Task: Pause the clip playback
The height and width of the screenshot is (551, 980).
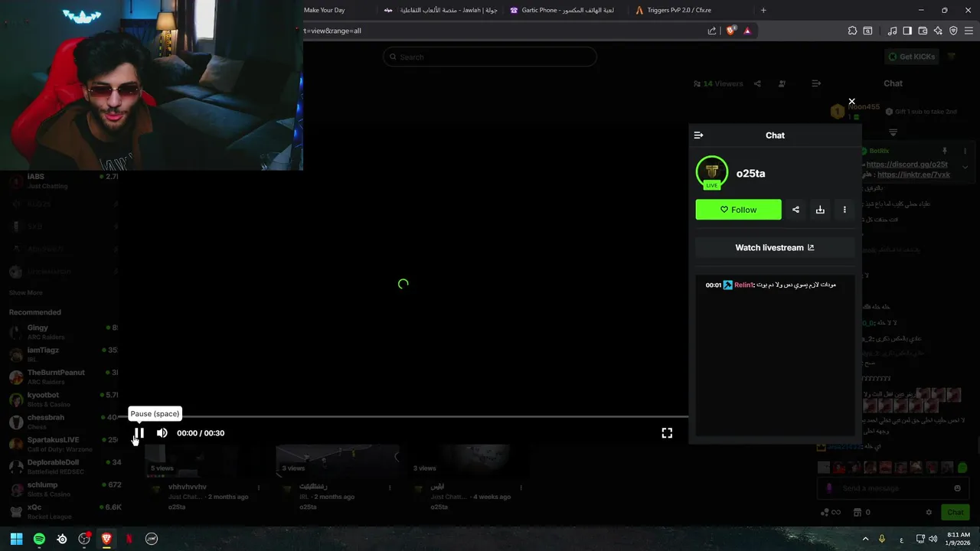Action: click(x=139, y=433)
